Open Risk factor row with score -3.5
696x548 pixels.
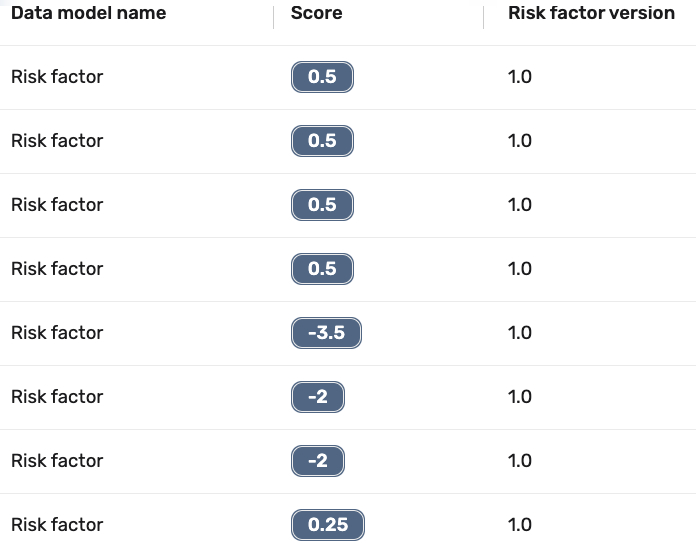coord(57,333)
